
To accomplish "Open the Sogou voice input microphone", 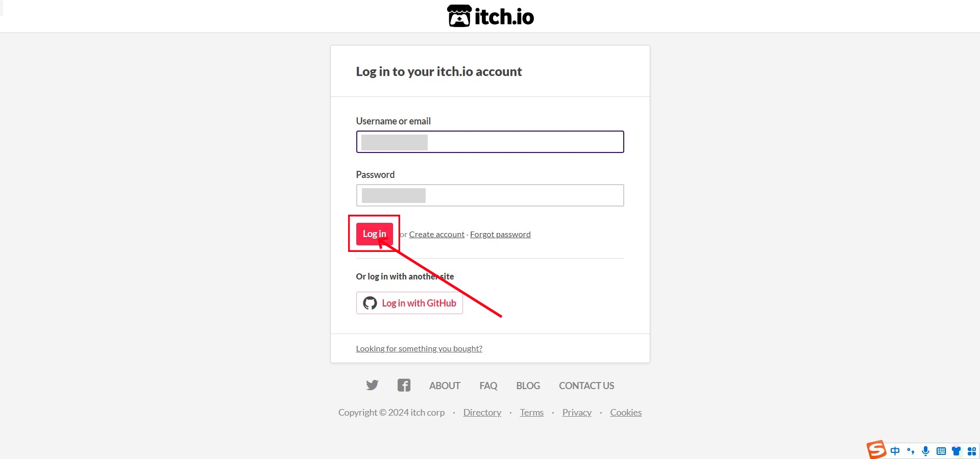I will click(x=925, y=451).
